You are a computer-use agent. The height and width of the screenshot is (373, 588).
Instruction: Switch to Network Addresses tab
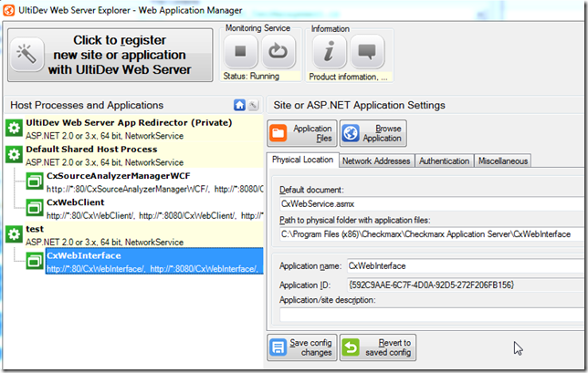pyautogui.click(x=376, y=161)
